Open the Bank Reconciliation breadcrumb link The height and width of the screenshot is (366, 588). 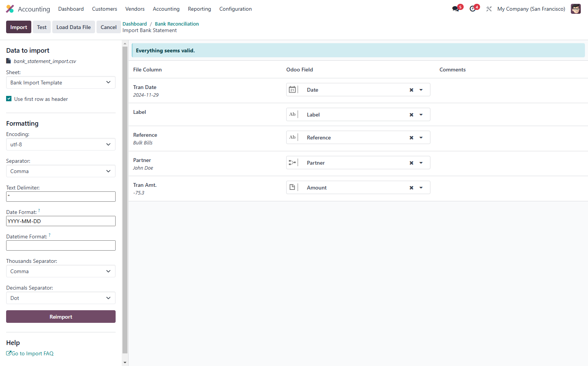177,24
